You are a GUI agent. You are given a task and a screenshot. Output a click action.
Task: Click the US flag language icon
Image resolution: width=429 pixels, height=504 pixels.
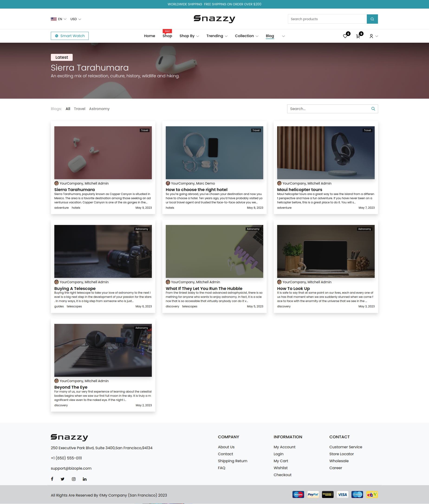point(54,19)
